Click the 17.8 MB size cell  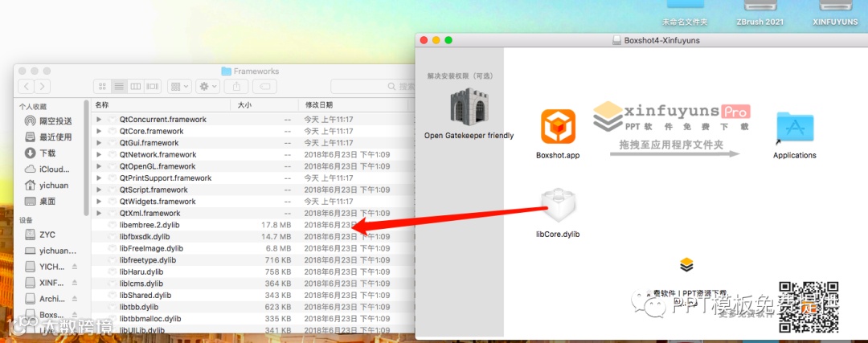pos(276,225)
